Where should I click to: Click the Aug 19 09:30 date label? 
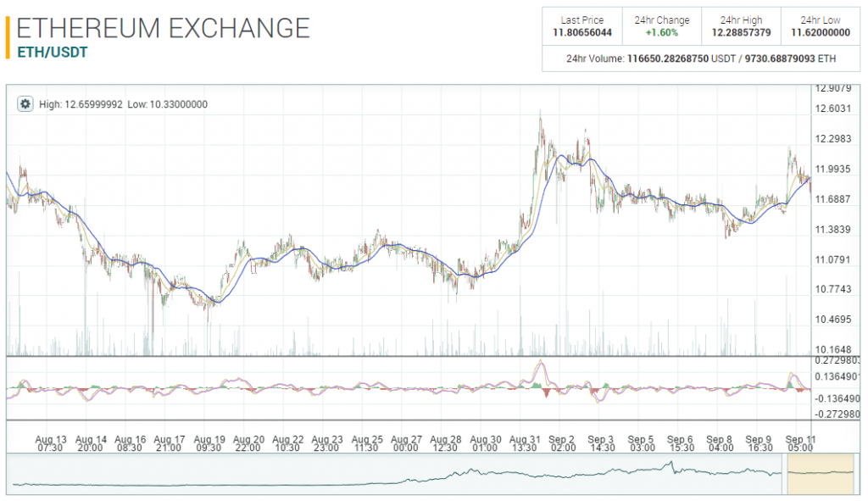(x=209, y=443)
